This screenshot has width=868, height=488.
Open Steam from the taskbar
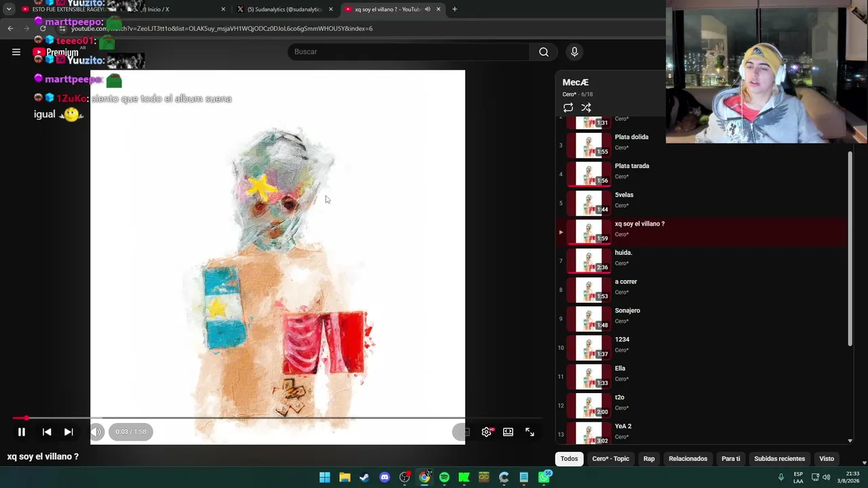pos(365,477)
